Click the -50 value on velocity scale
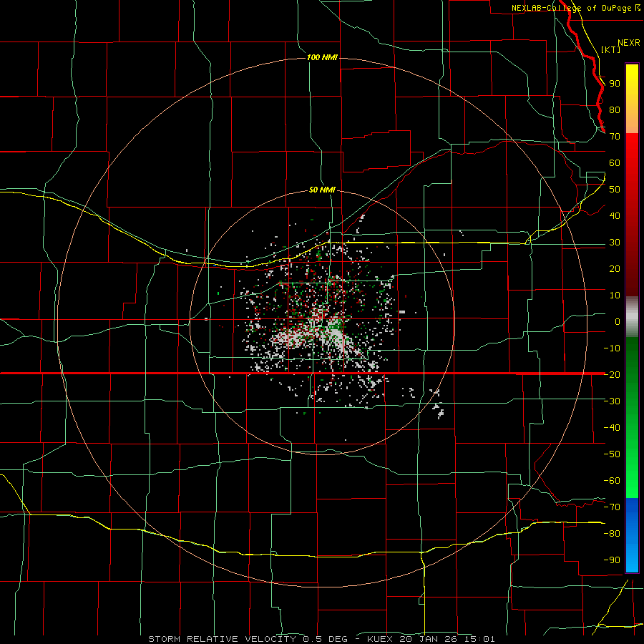Viewport: 644px width, 644px height. pos(612,454)
